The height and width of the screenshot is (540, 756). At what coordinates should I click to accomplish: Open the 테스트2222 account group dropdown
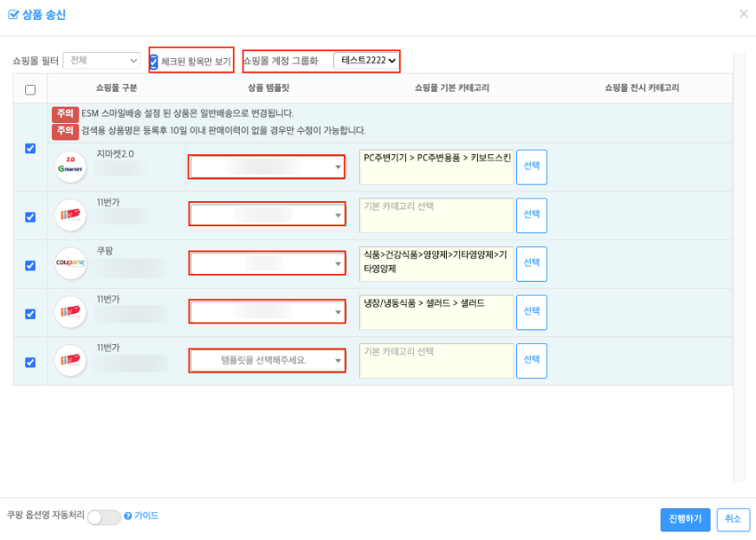point(365,61)
